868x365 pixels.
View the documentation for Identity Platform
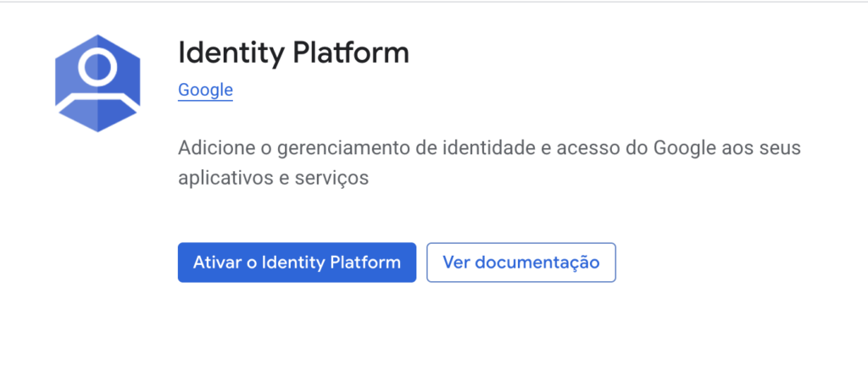point(520,263)
